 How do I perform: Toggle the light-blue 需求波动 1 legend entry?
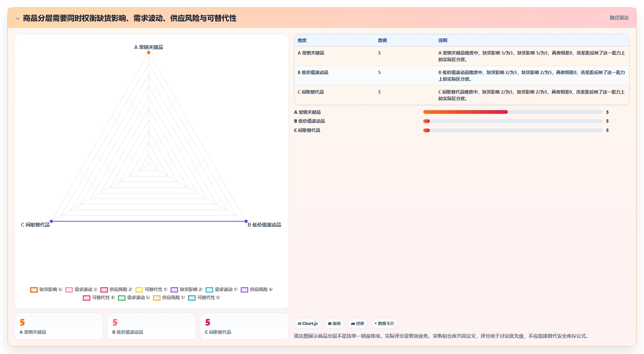tap(222, 290)
